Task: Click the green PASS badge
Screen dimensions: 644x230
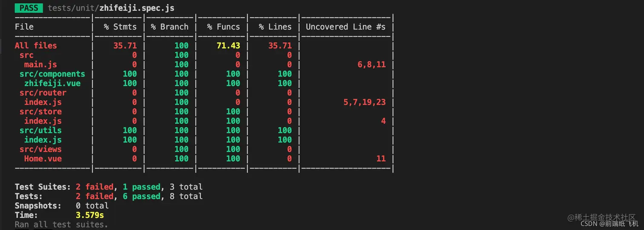Action: 29,8
